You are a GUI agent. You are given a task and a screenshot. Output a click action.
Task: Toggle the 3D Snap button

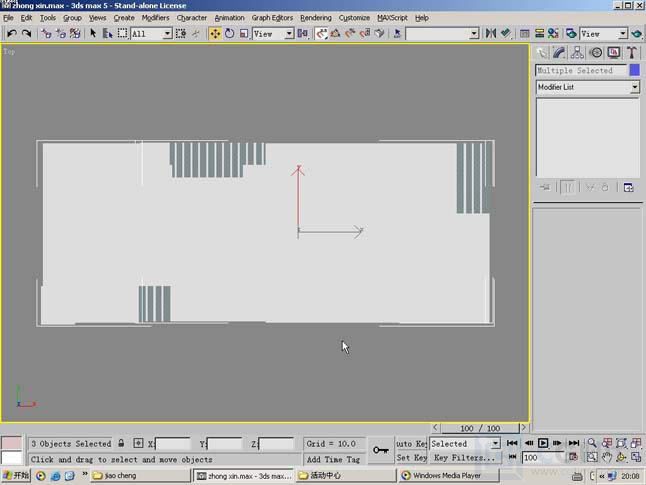[x=321, y=33]
